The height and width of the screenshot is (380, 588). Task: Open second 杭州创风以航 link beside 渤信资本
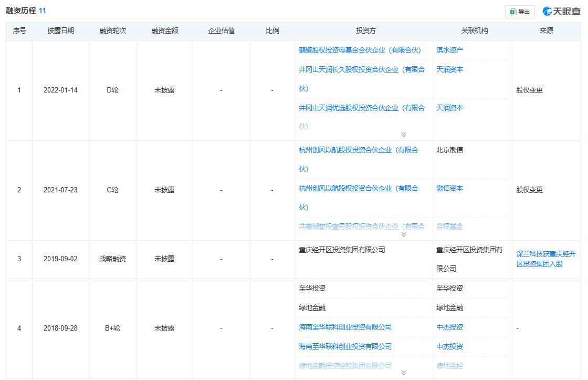[358, 198]
